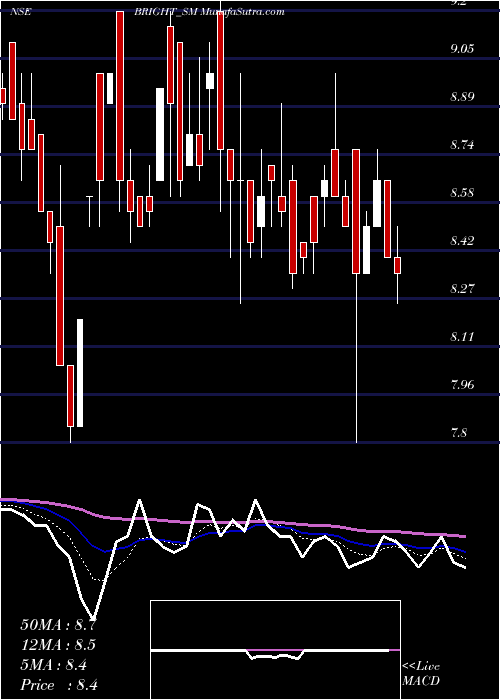Click the right end of the pink 50MA line
This screenshot has width=500, height=700.
pos(465,536)
